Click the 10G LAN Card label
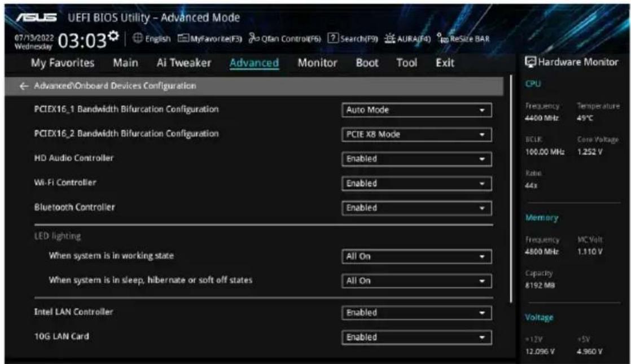 click(x=62, y=337)
